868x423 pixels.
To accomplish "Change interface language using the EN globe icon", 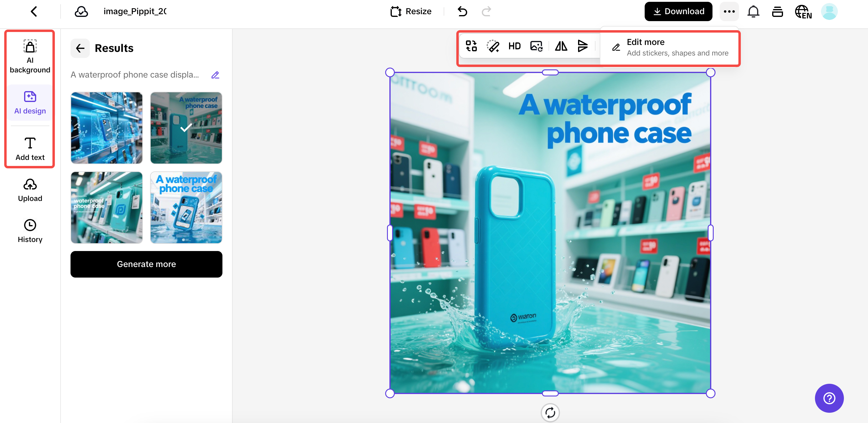I will pos(803,11).
